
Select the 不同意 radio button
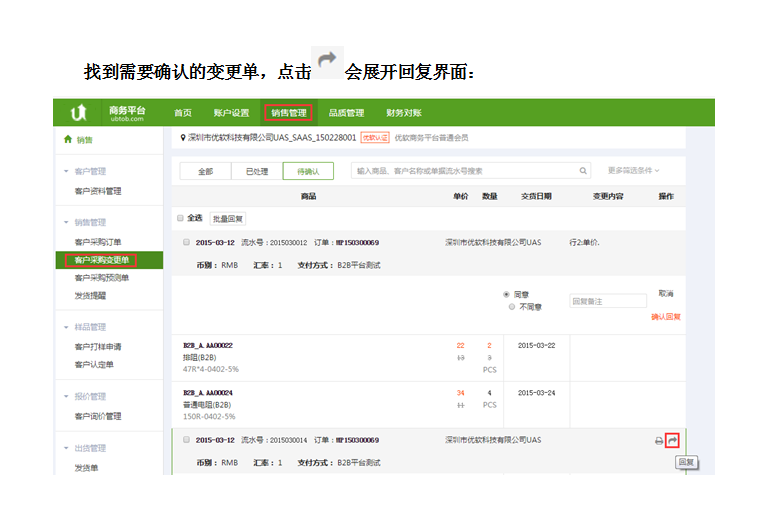click(x=506, y=307)
